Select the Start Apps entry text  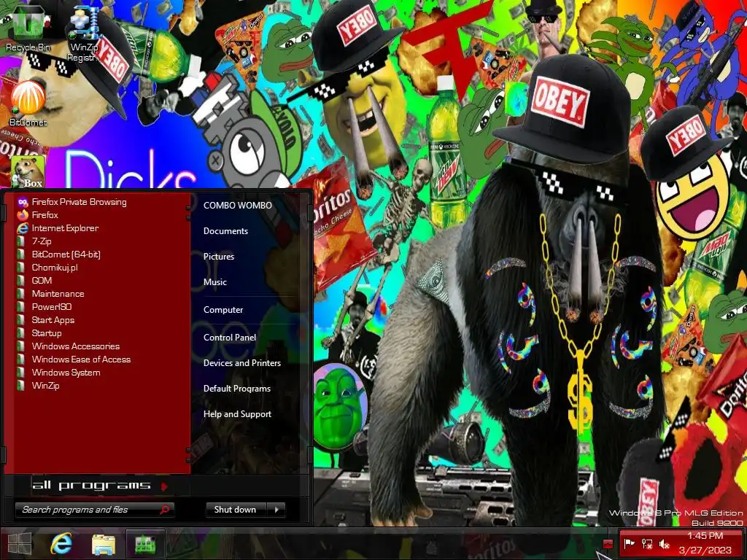click(x=53, y=320)
